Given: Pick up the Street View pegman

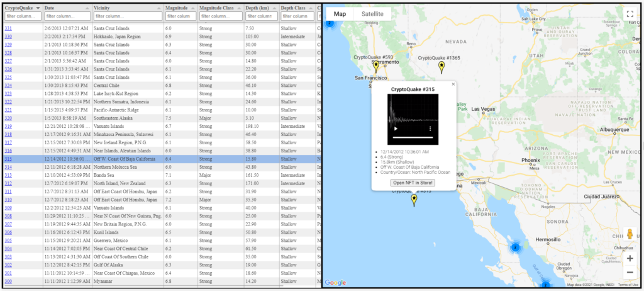Looking at the screenshot, I should click(630, 234).
